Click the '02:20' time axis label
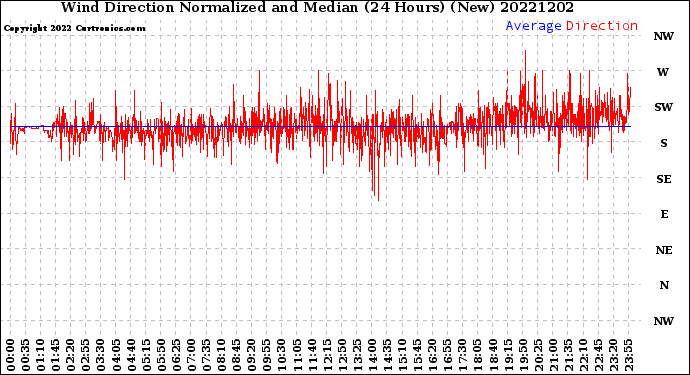Screen dimensions: 690x375 71,355
